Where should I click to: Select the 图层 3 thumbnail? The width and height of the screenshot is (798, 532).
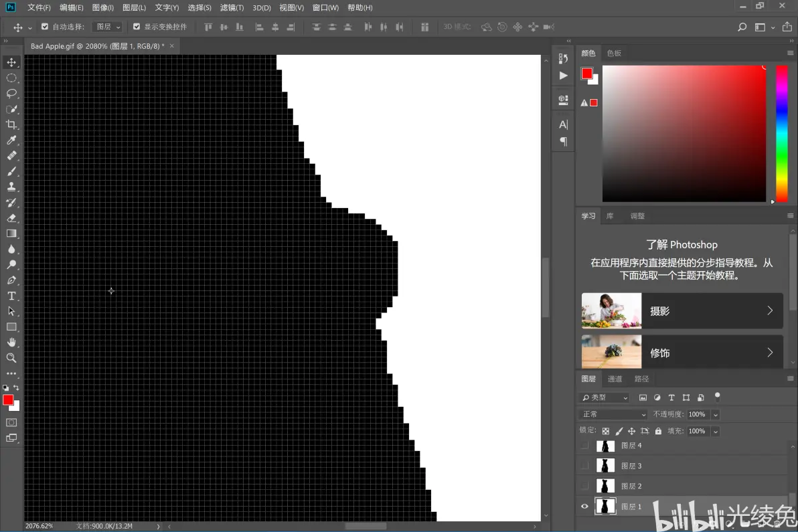(x=605, y=466)
